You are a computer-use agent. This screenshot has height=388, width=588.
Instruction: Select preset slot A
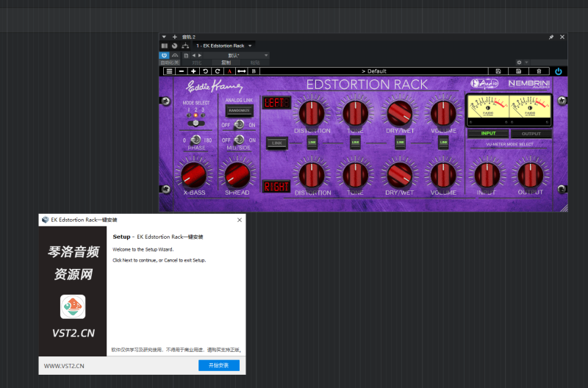229,71
